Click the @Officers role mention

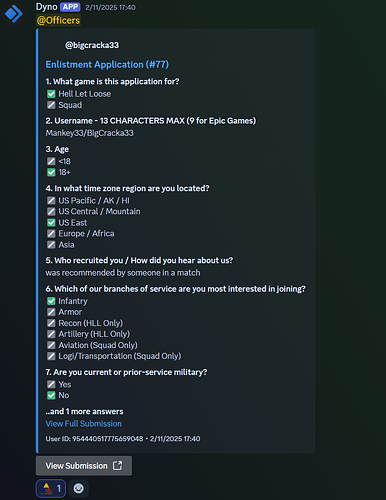tap(58, 20)
